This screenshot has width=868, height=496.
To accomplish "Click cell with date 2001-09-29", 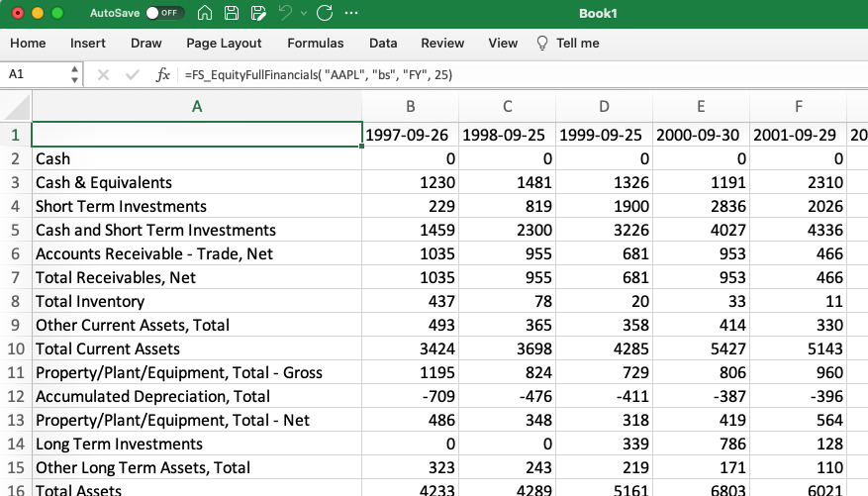I will click(x=799, y=135).
